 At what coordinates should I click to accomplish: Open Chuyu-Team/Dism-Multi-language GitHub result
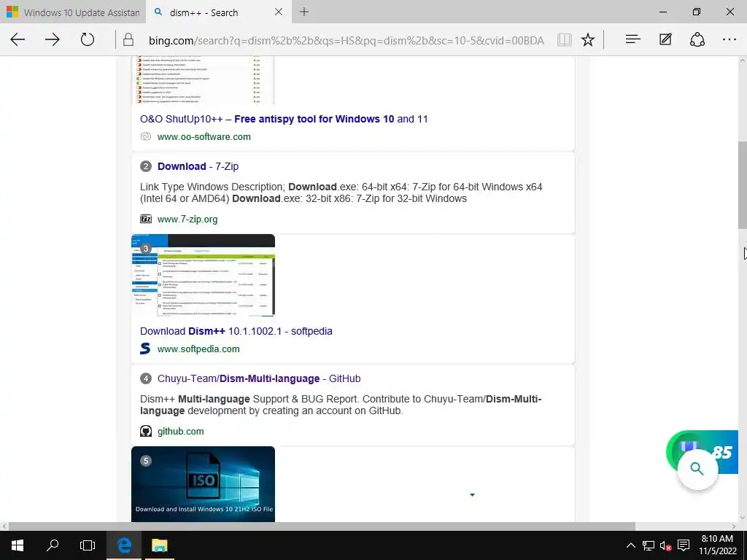pyautogui.click(x=259, y=378)
